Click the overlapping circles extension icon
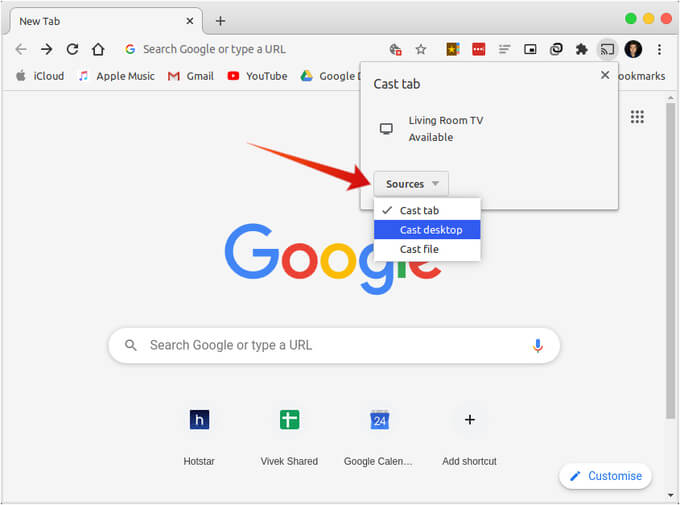 pos(556,49)
